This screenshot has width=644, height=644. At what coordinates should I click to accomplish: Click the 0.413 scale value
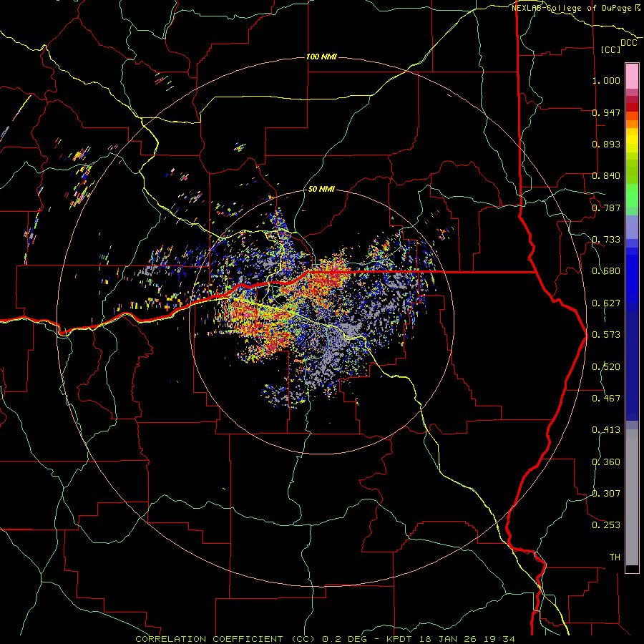pyautogui.click(x=606, y=430)
